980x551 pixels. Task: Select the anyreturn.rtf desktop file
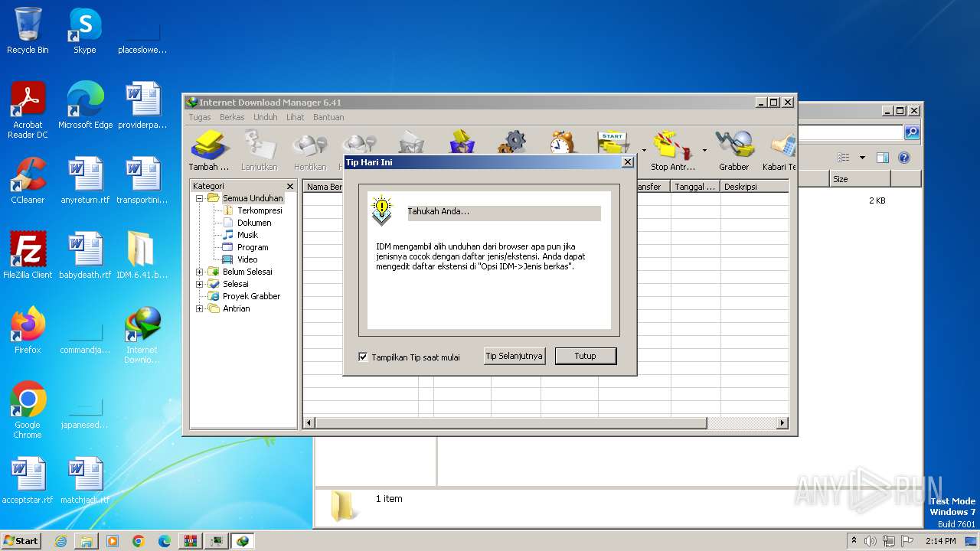(85, 181)
